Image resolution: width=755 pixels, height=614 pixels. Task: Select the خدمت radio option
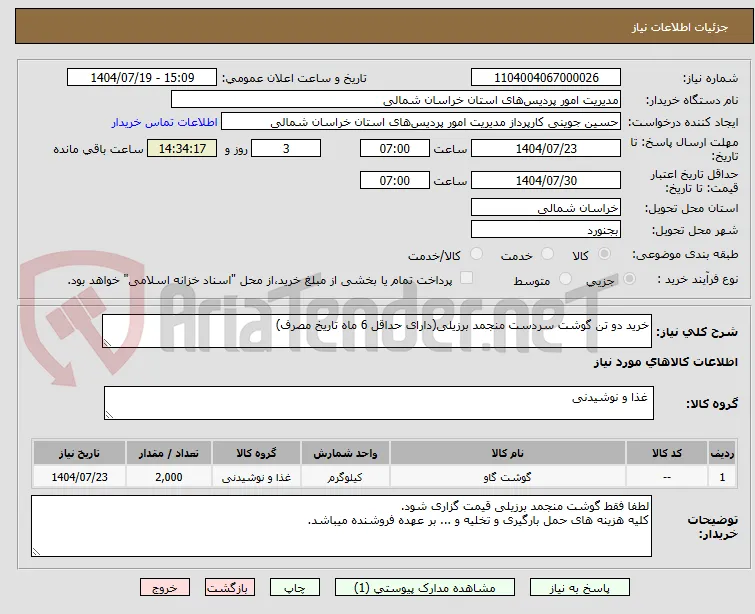[x=547, y=254]
